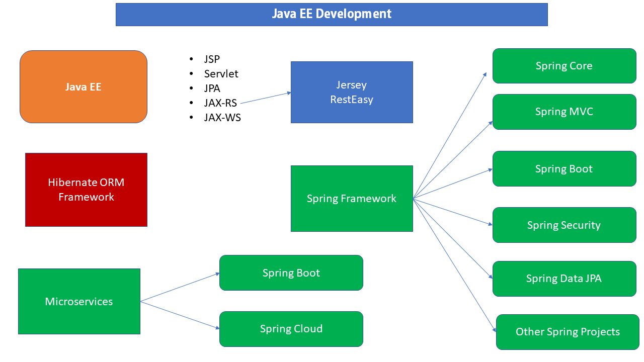Select the JAX-WS bullet item
This screenshot has height=362, width=644.
(x=222, y=117)
